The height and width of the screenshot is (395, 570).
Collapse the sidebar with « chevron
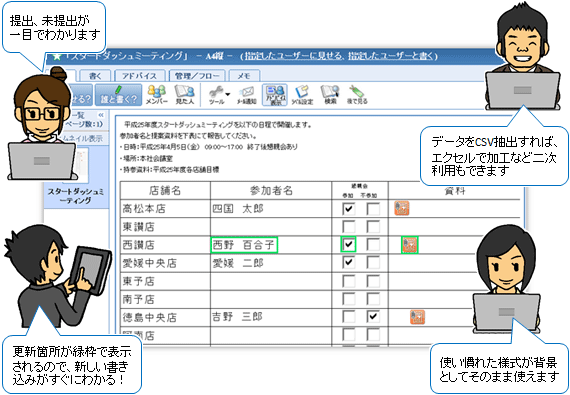point(101,115)
